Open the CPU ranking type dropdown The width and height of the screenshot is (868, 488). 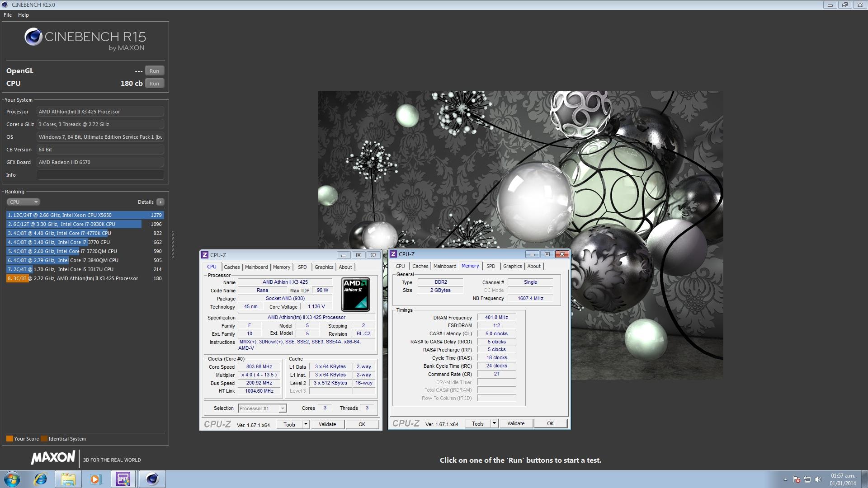pyautogui.click(x=24, y=202)
